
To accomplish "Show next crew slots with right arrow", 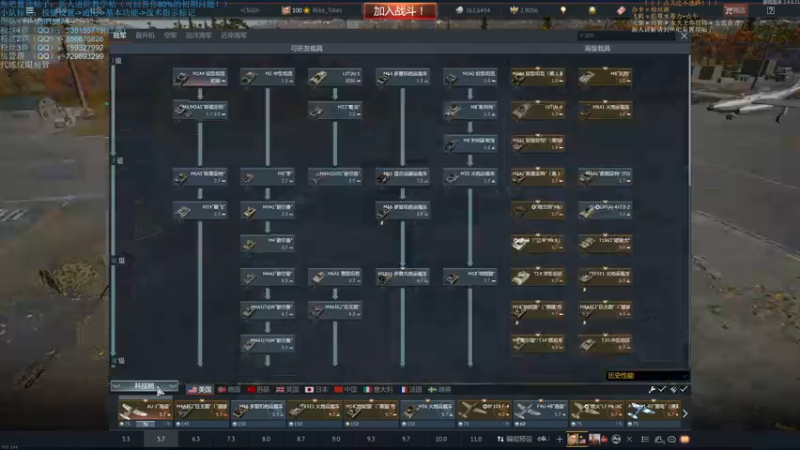I will [685, 414].
